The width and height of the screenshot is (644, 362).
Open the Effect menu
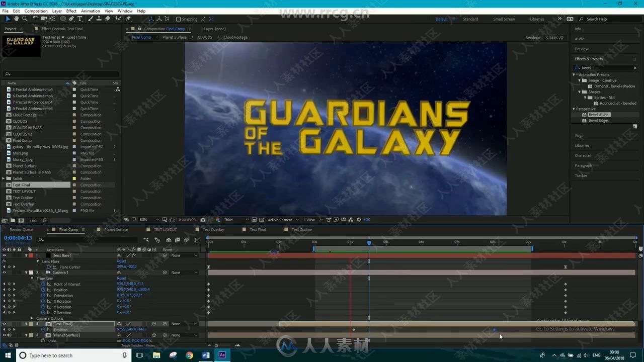tap(71, 11)
